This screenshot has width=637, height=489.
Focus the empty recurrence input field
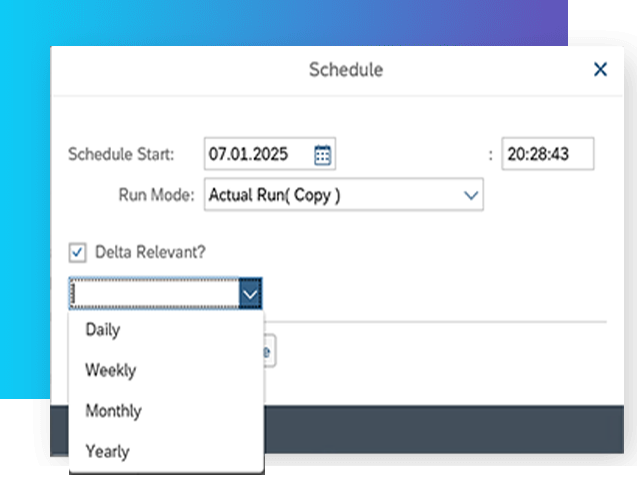(x=154, y=294)
